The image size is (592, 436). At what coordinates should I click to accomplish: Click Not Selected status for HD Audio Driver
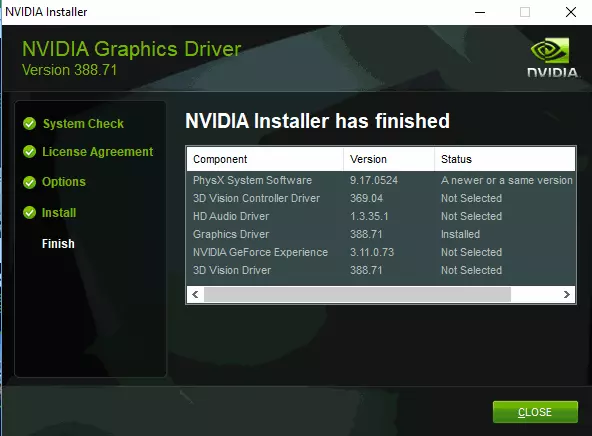[x=472, y=216]
